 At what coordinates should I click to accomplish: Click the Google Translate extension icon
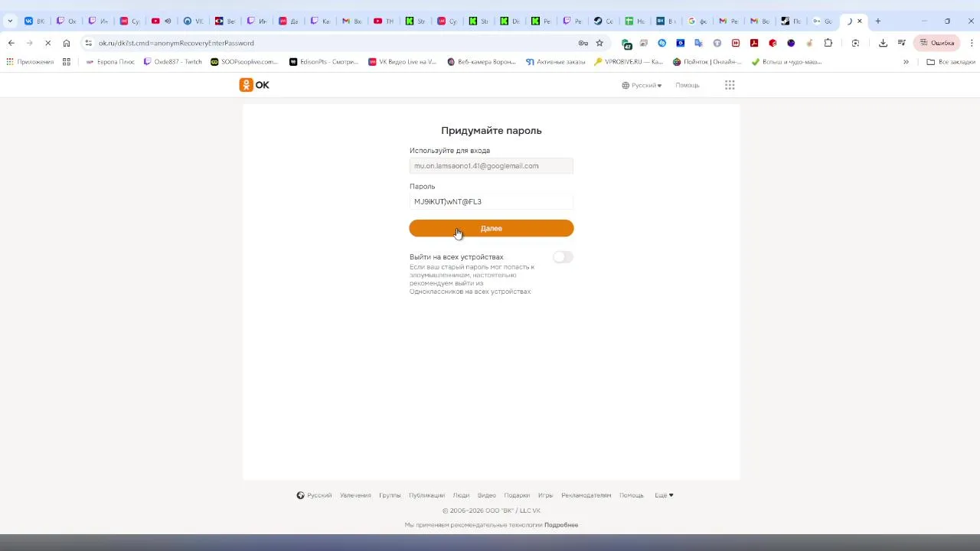(x=699, y=43)
